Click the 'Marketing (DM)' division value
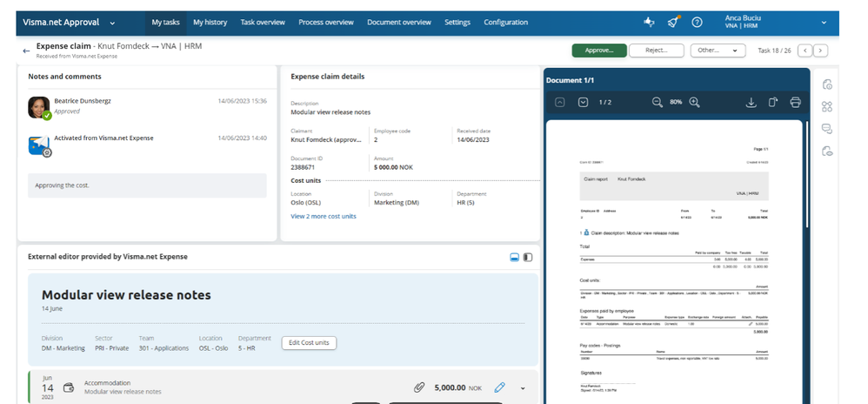The height and width of the screenshot is (404, 868). [397, 203]
